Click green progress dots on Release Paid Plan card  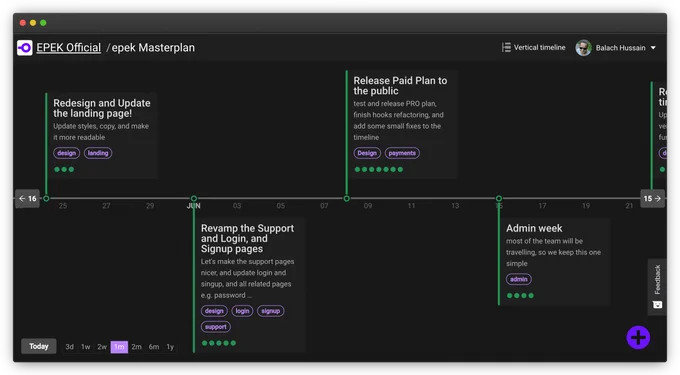pyautogui.click(x=379, y=170)
